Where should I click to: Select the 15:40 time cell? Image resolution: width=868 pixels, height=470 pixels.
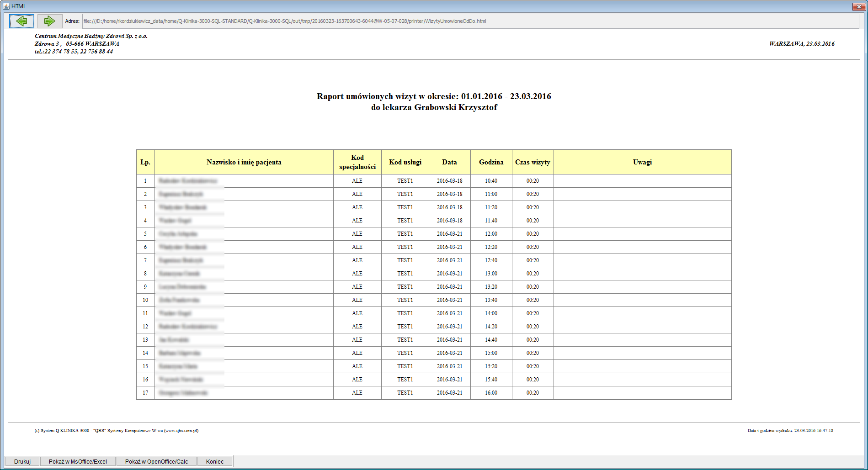pos(491,380)
